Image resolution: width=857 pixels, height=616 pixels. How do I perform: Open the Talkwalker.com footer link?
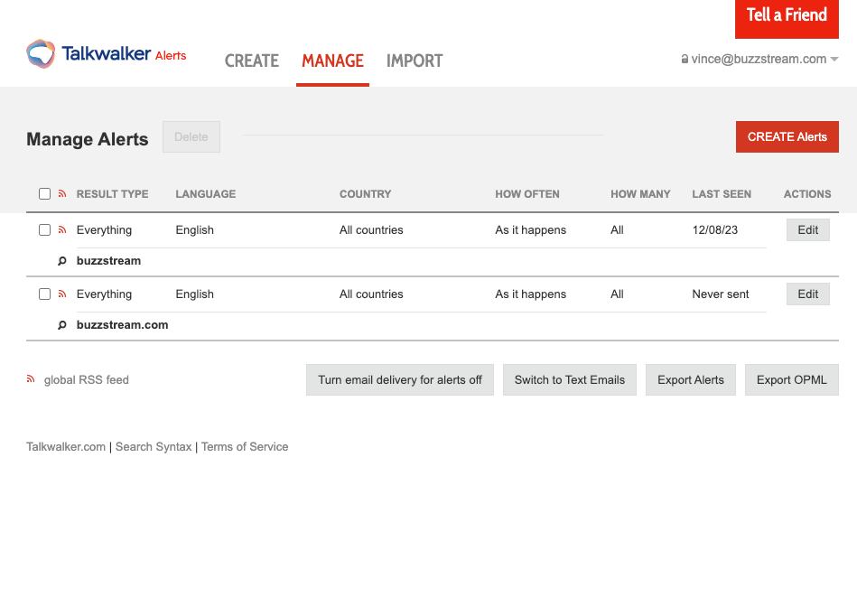[66, 446]
